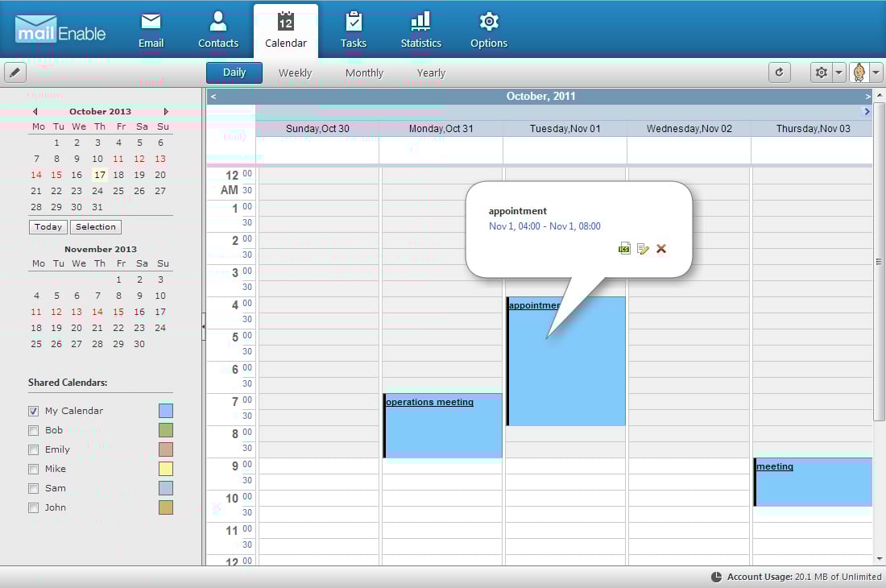Enable Bob's shared calendar

[x=34, y=430]
